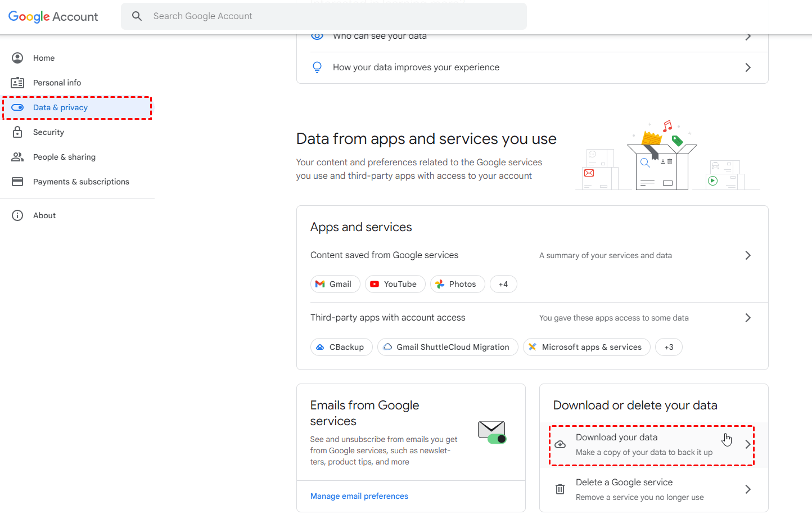Click the trash icon for Delete a Google service
Viewport: 812px width, 523px height.
(x=560, y=489)
